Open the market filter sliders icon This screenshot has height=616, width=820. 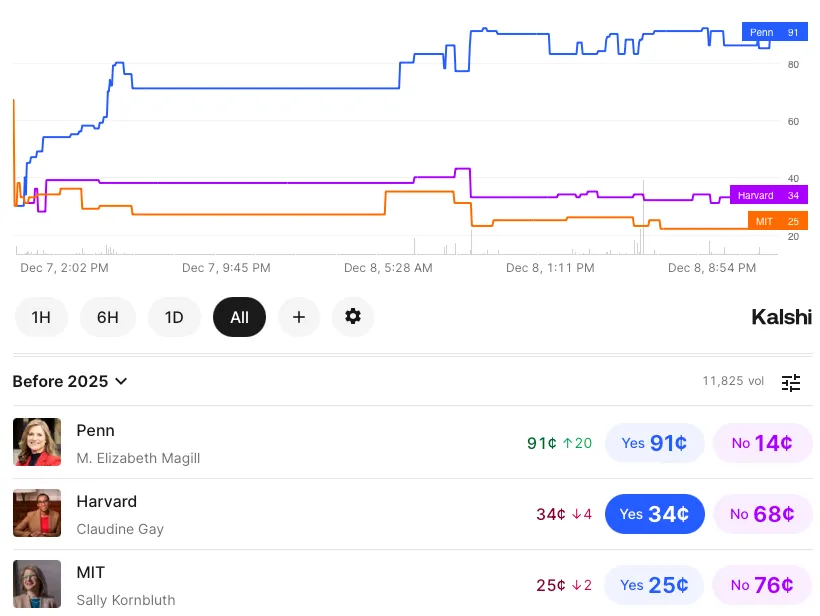point(791,382)
